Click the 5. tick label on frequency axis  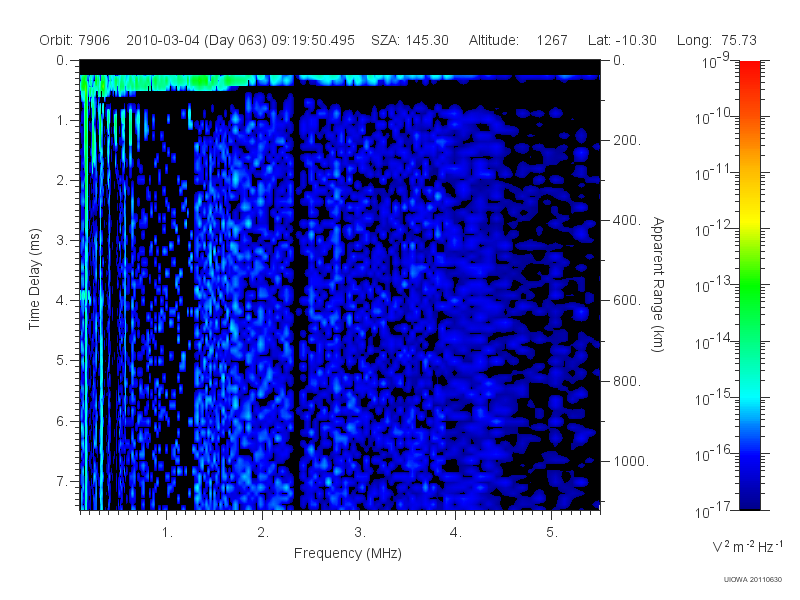552,533
